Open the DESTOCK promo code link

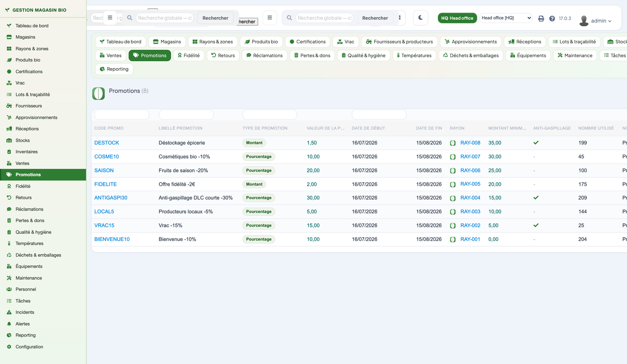coord(107,143)
